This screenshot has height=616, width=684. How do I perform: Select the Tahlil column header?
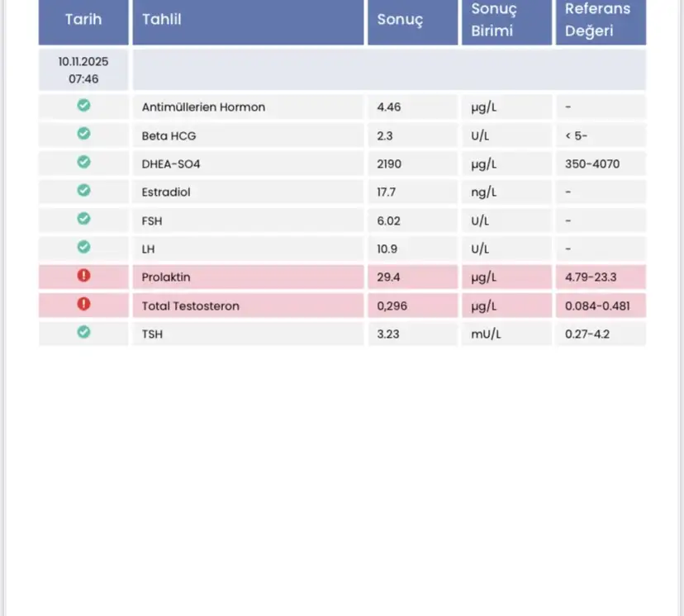162,19
